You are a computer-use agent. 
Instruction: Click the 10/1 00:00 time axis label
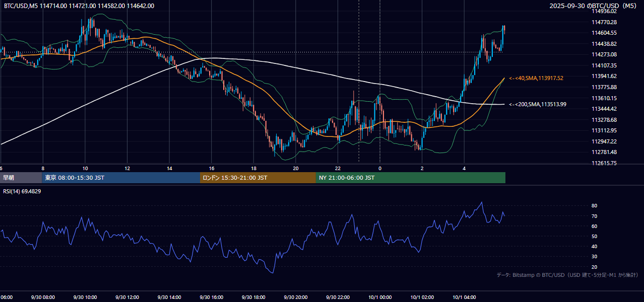point(380,297)
